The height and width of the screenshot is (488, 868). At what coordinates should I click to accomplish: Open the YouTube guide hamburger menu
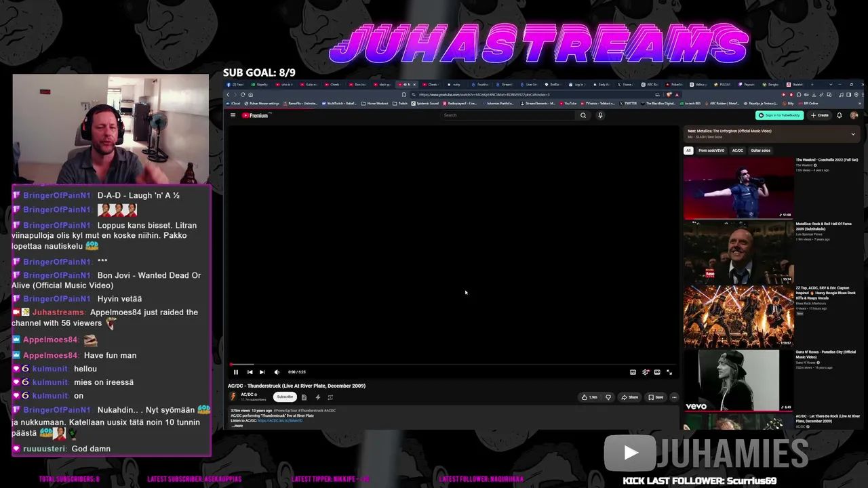coord(233,115)
